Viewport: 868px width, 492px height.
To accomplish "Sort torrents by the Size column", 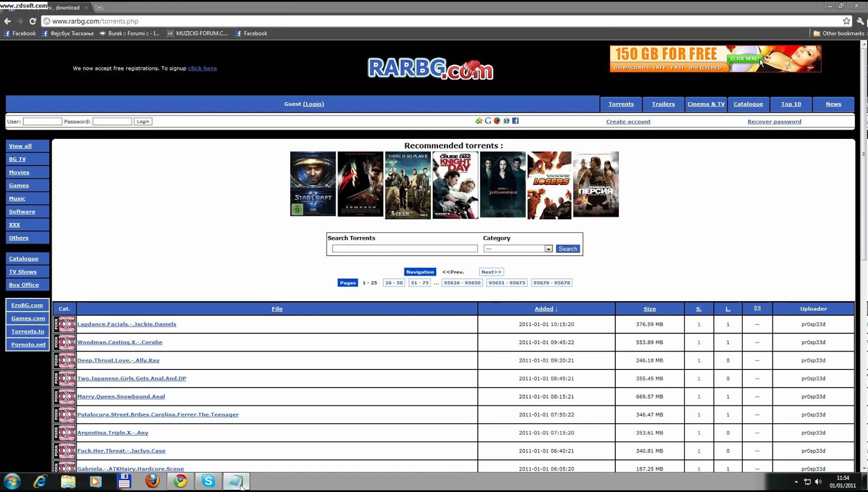I will pos(649,308).
